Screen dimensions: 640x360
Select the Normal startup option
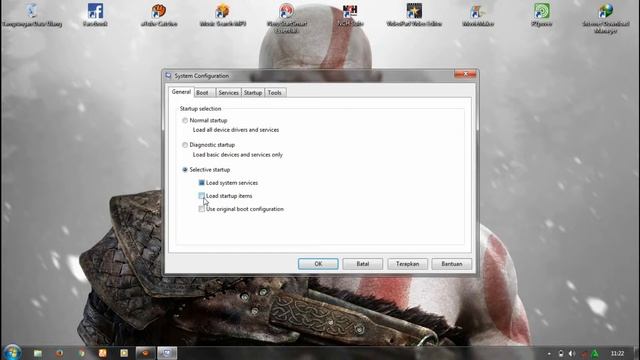(185, 120)
